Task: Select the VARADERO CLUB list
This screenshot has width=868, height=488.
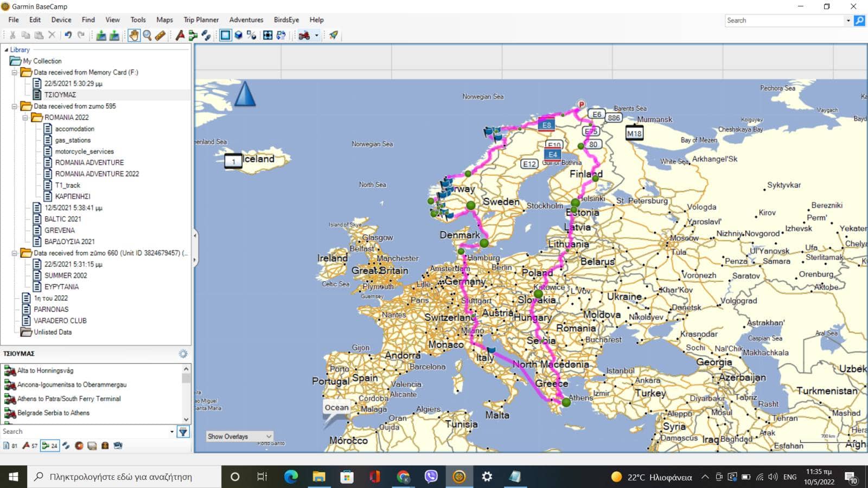Action: click(60, 321)
